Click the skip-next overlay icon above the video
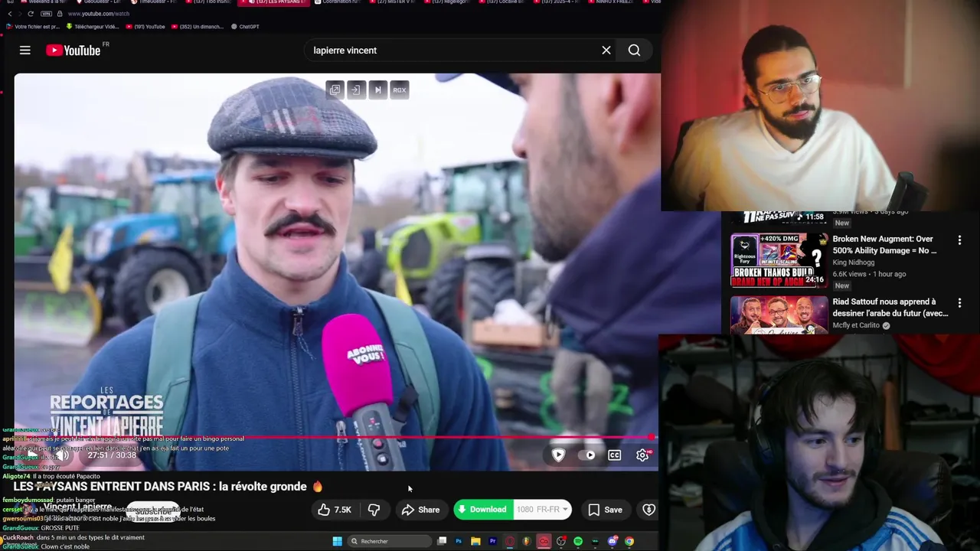The width and height of the screenshot is (980, 551). point(377,90)
